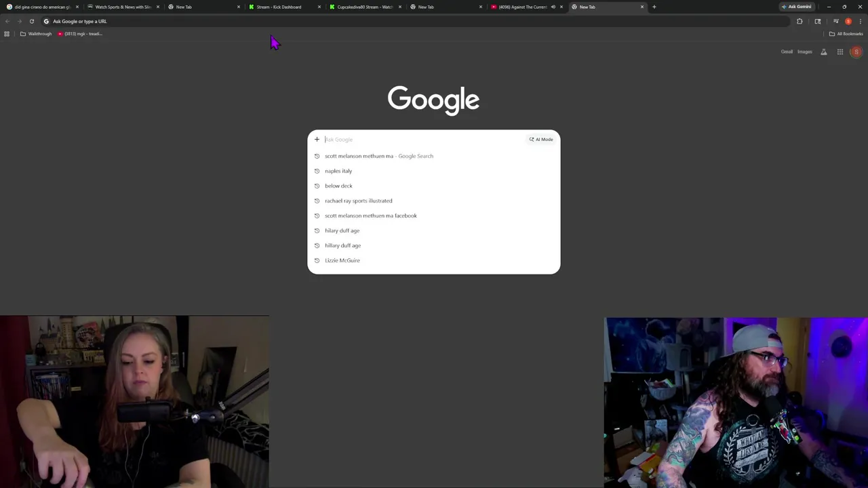The width and height of the screenshot is (868, 488).
Task: Open the Apps grid in bookmarks bar
Action: 7,34
